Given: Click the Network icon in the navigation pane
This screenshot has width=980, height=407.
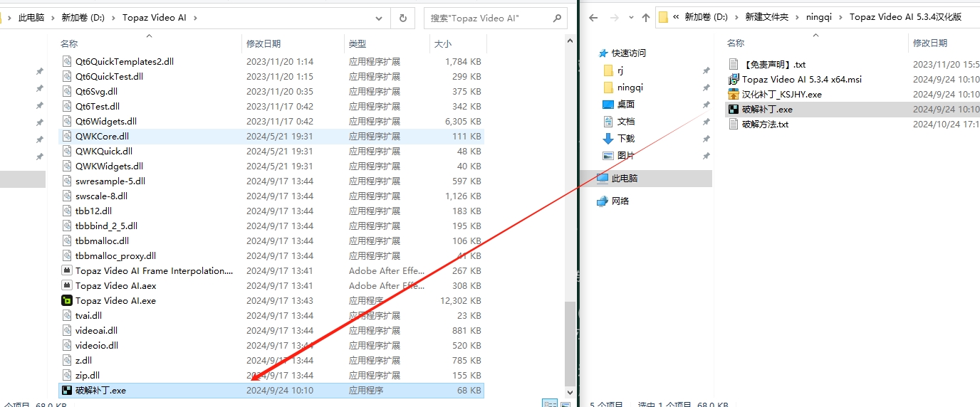Looking at the screenshot, I should (603, 201).
